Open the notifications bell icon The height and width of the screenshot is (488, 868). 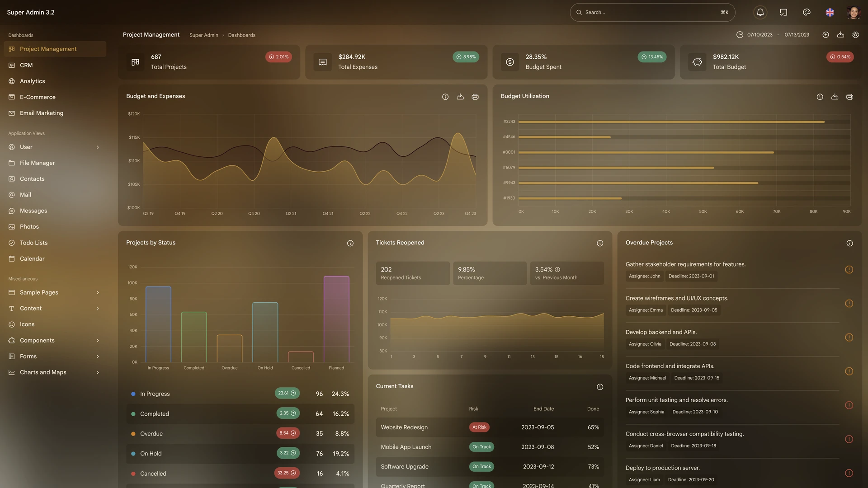[760, 12]
